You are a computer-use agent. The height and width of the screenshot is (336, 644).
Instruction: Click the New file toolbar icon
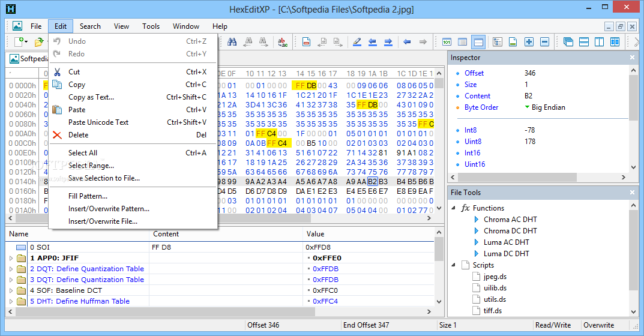click(19, 42)
